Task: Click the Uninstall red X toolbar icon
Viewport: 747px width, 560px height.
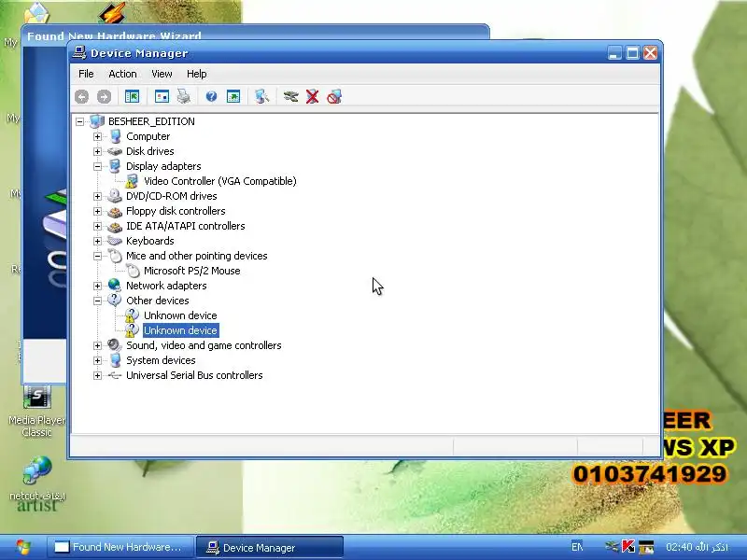Action: [313, 97]
